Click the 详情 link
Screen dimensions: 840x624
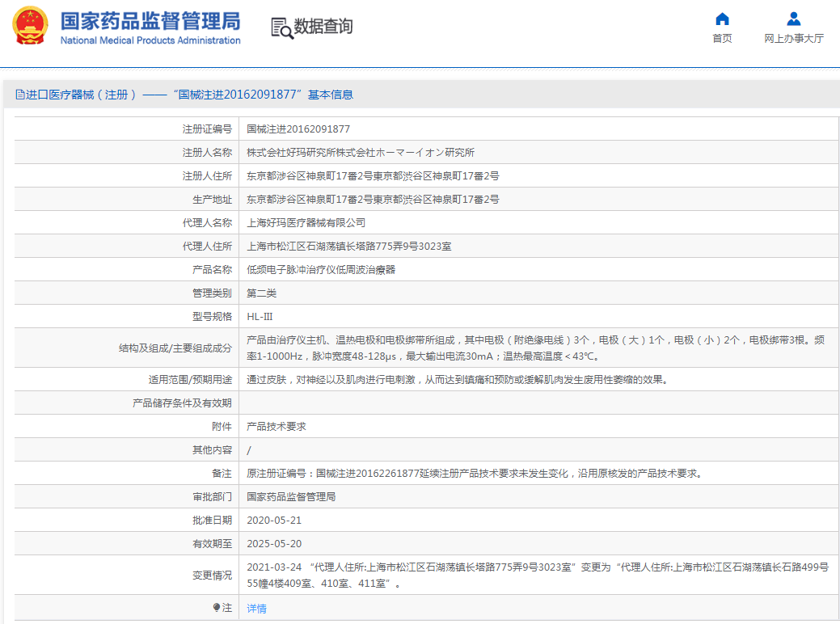[256, 609]
